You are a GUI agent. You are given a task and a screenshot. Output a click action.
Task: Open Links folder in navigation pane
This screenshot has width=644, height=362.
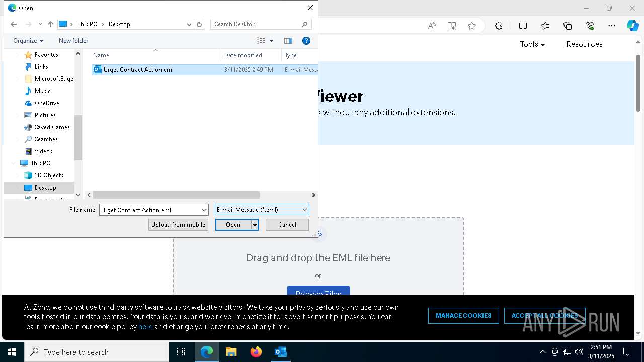[41, 67]
